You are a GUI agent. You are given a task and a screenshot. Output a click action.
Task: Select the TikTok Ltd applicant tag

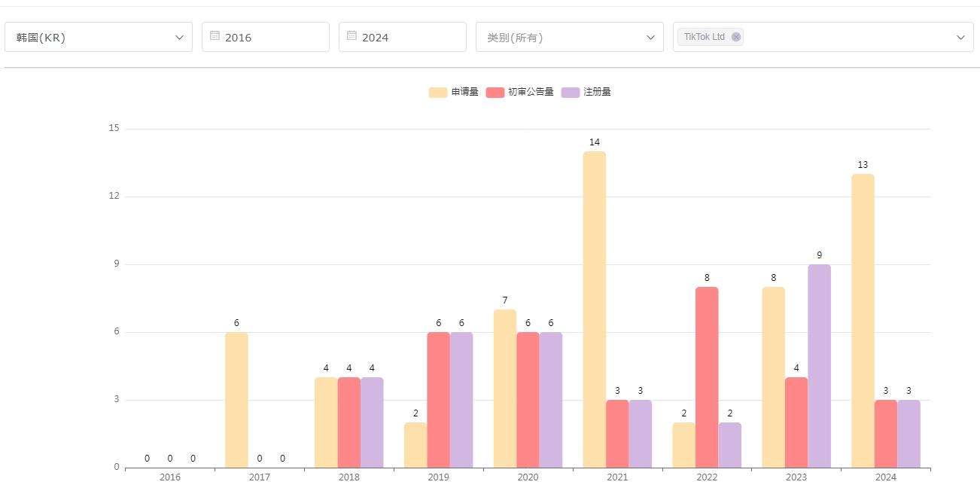pyautogui.click(x=704, y=37)
